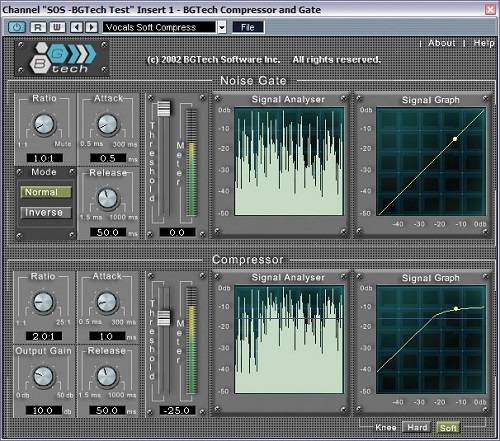This screenshot has width=500, height=441.
Task: Enable Write automation (W) button
Action: click(x=57, y=27)
